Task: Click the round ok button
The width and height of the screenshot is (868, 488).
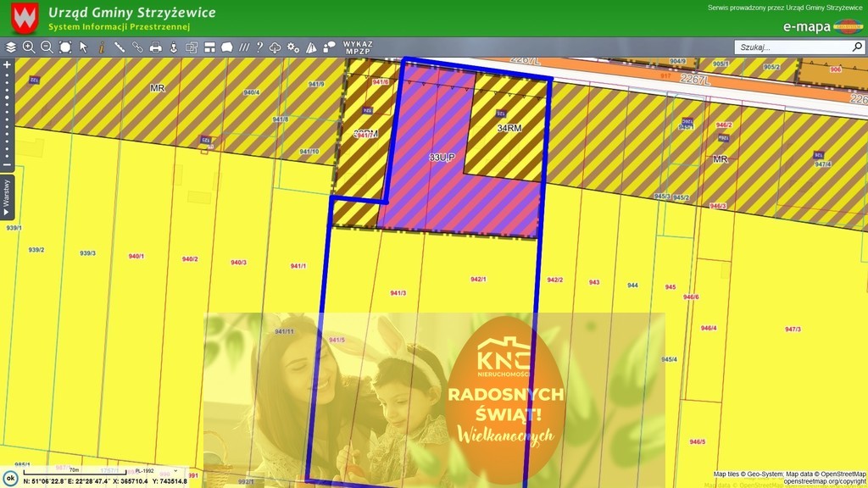Action: [10, 478]
